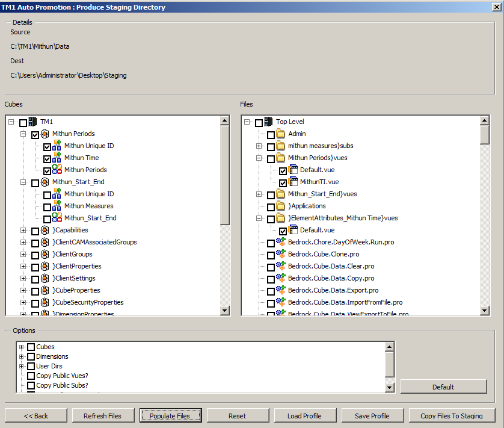The height and width of the screenshot is (428, 504).
Task: Check the Mithun Measures checkbox
Action: click(x=48, y=207)
